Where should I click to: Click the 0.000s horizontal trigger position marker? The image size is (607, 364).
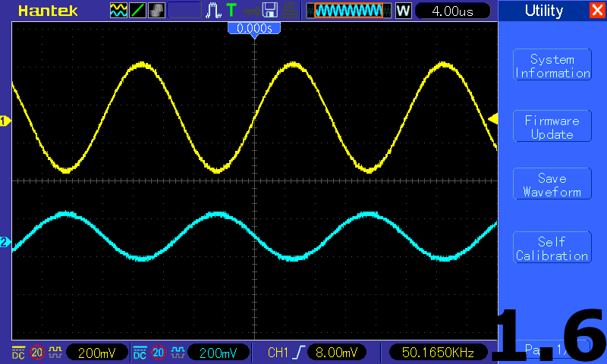[254, 28]
